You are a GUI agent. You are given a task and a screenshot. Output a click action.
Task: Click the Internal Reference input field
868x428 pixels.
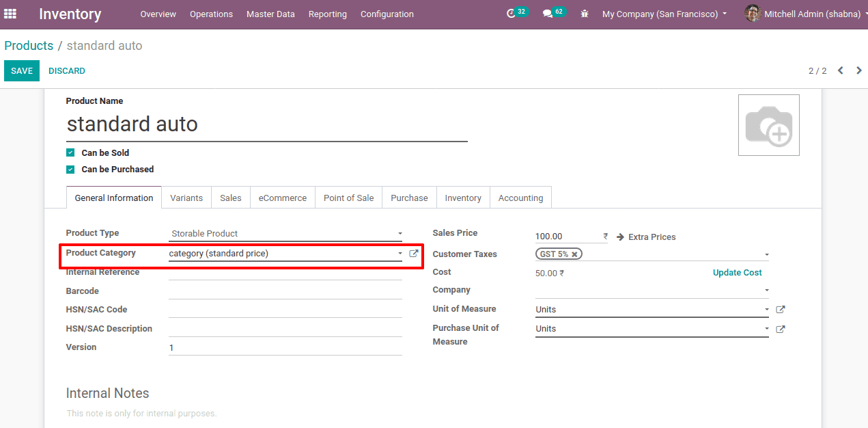tap(285, 273)
